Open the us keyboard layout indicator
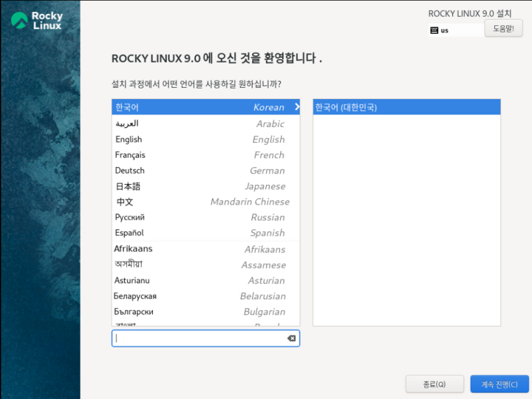The height and width of the screenshot is (399, 532). pos(456,31)
